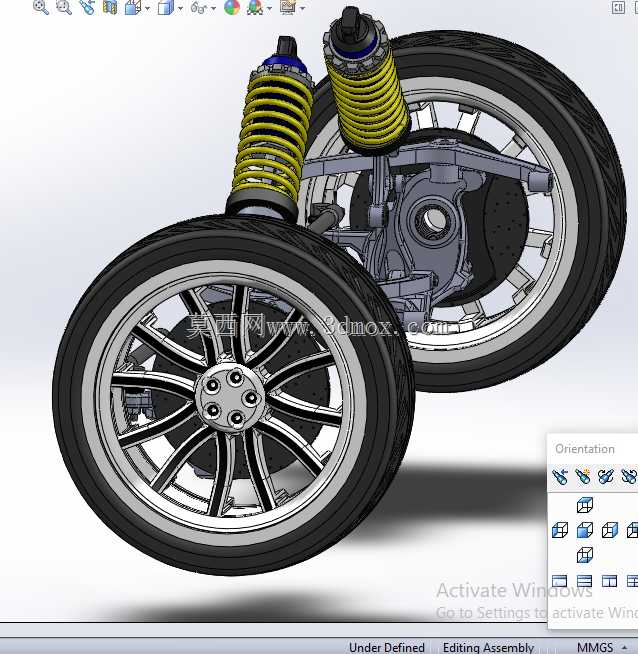Select the Zoom to Area tool

[64, 7]
